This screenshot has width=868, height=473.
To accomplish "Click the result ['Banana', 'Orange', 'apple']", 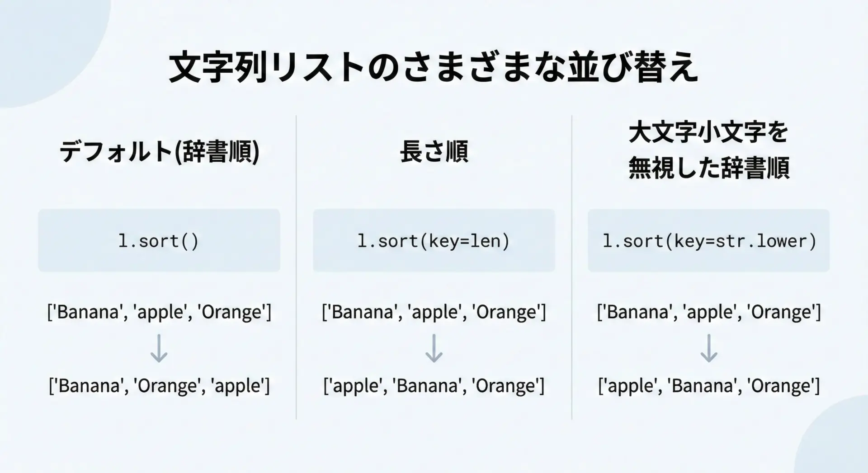I will [159, 386].
